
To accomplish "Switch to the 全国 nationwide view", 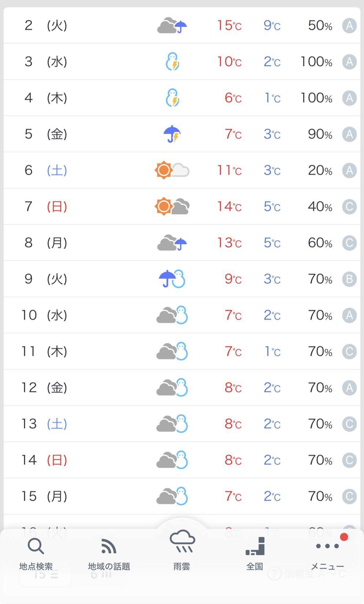I will pos(255,554).
